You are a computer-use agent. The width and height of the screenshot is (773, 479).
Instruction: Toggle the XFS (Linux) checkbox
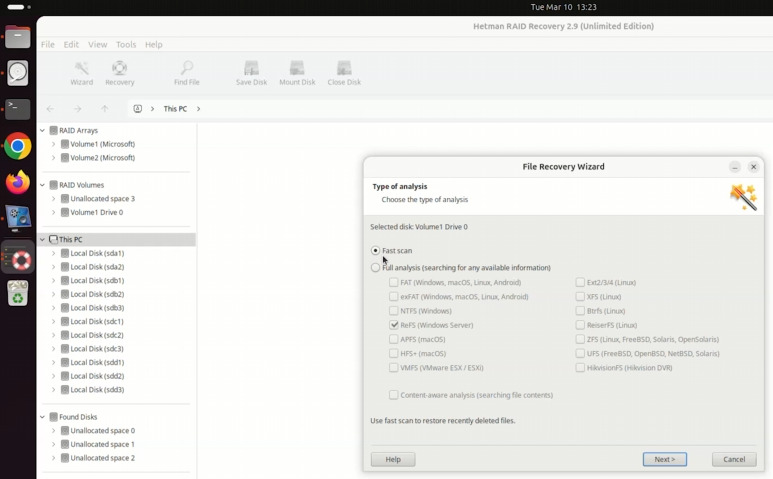(x=580, y=297)
